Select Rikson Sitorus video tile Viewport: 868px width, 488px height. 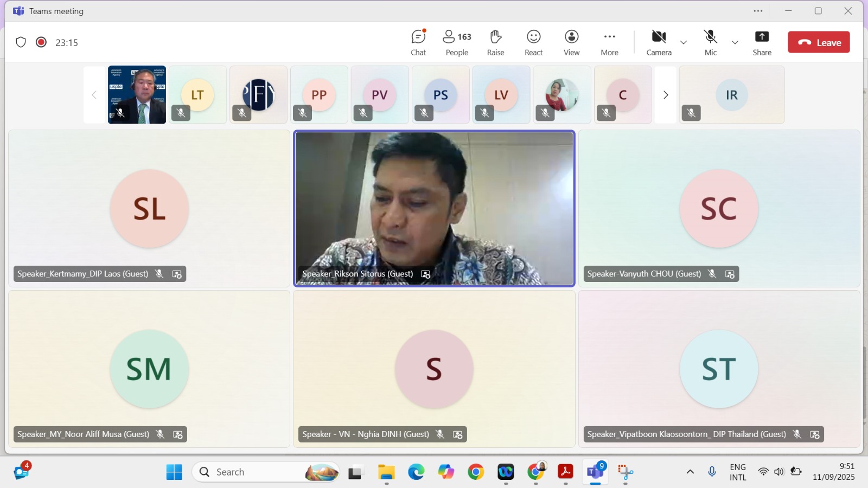[x=434, y=208]
